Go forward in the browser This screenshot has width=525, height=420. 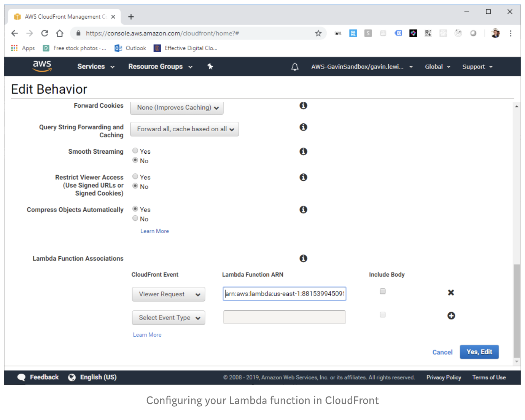[x=30, y=33]
